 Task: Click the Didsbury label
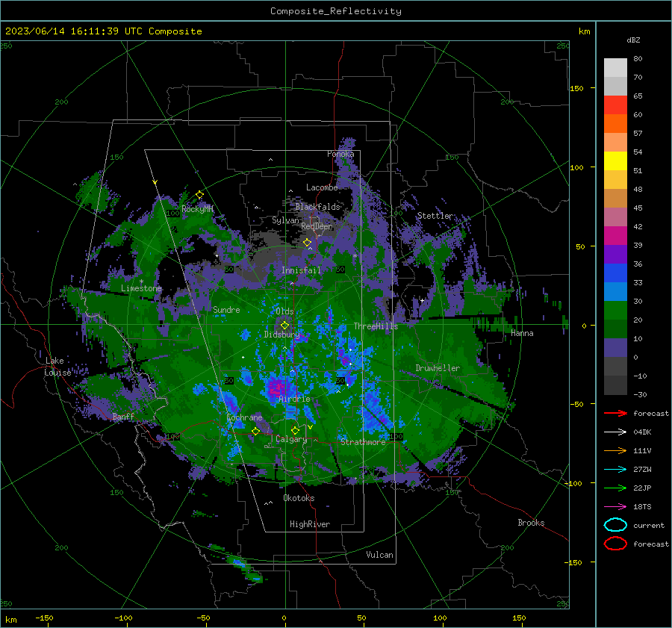281,335
